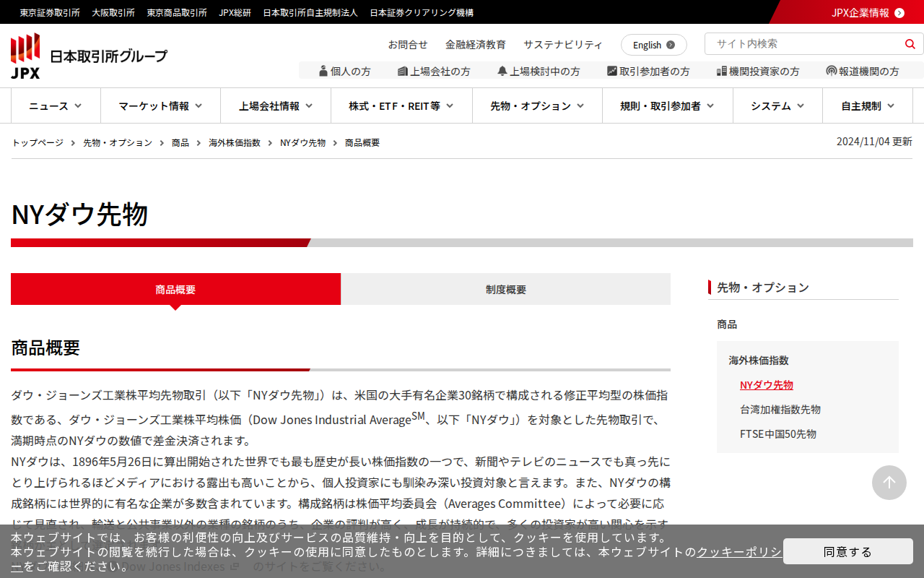Image resolution: width=924 pixels, height=578 pixels.
Task: Click the サイト内検索 search field
Action: [x=805, y=43]
